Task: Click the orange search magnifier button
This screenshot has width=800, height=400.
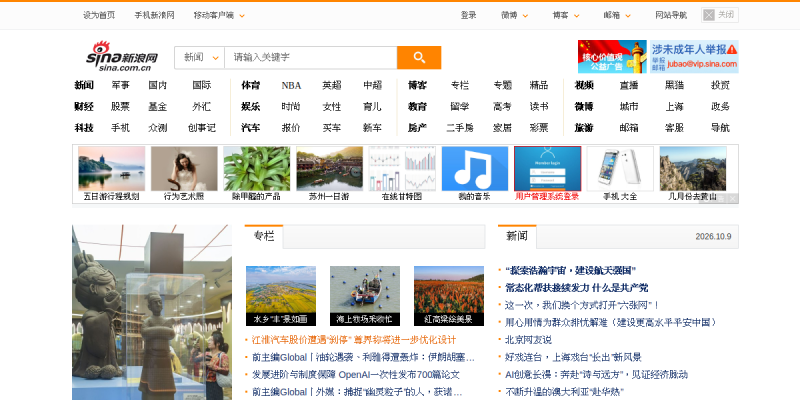Action: (419, 58)
